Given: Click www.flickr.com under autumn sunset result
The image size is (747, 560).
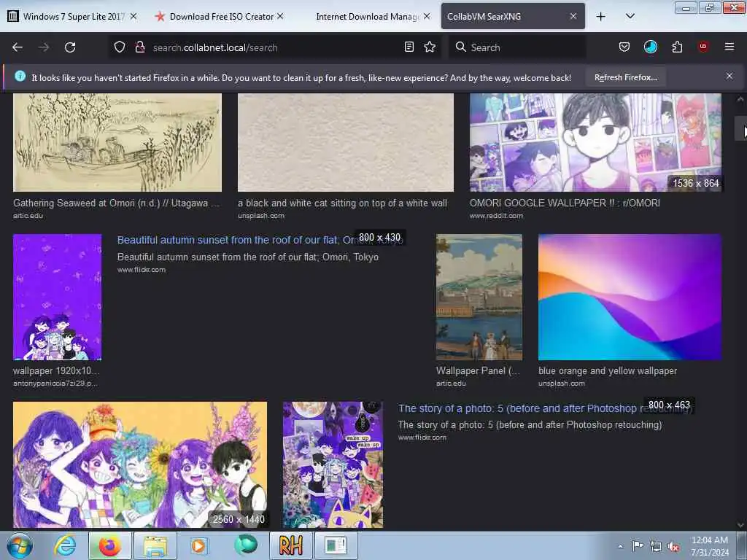Looking at the screenshot, I should [142, 270].
